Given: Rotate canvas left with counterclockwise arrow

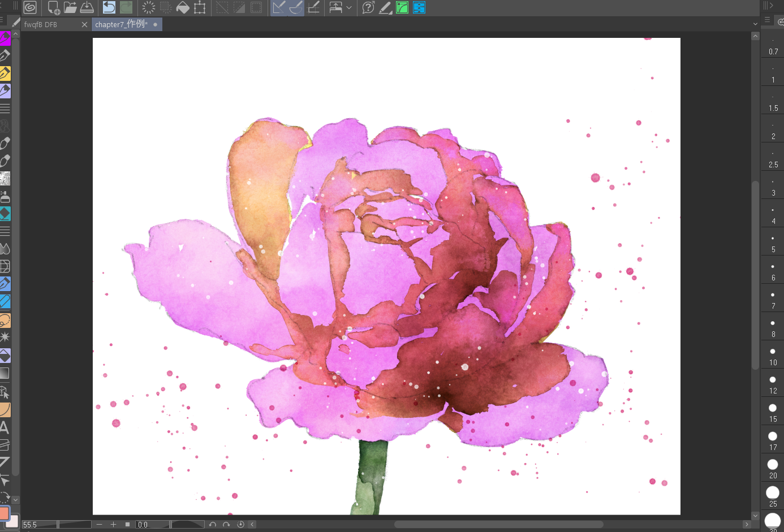Looking at the screenshot, I should [213, 525].
